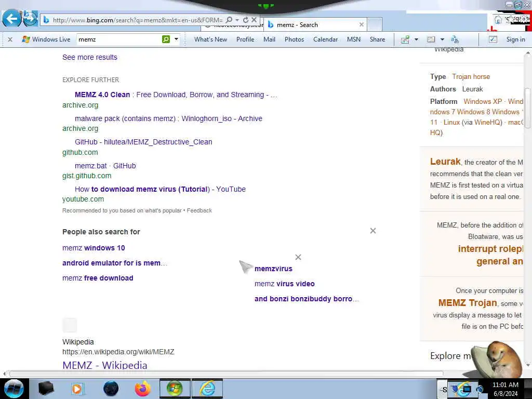The width and height of the screenshot is (532, 399).
Task: Open 'Windows XP' platform link
Action: (483, 101)
